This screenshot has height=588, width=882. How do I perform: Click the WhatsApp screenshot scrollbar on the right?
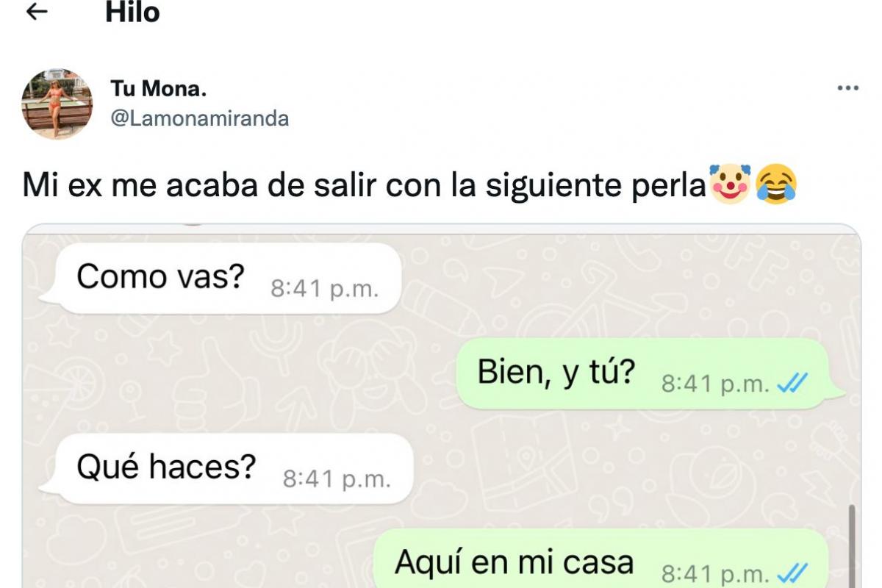852,545
